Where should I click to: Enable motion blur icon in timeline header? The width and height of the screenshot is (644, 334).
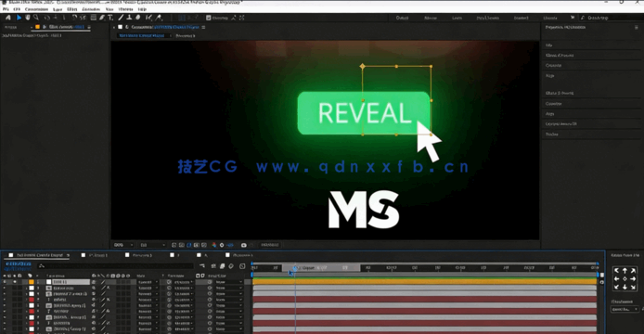[x=231, y=266]
